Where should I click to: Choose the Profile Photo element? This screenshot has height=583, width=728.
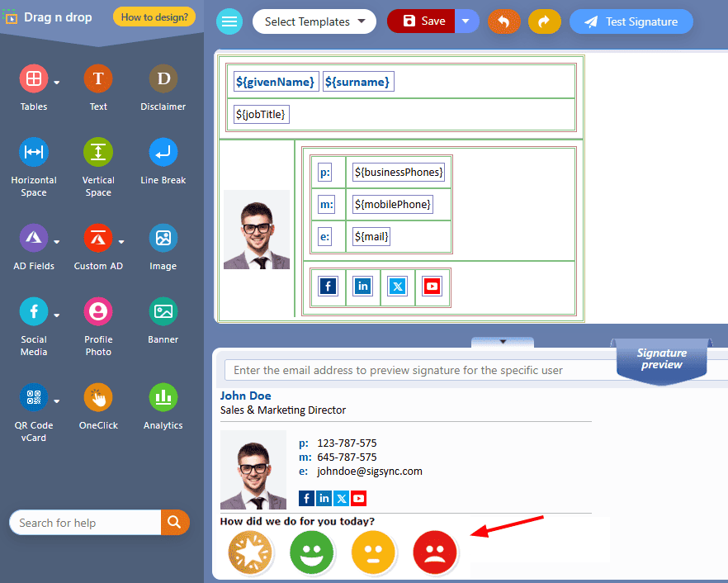coord(98,311)
